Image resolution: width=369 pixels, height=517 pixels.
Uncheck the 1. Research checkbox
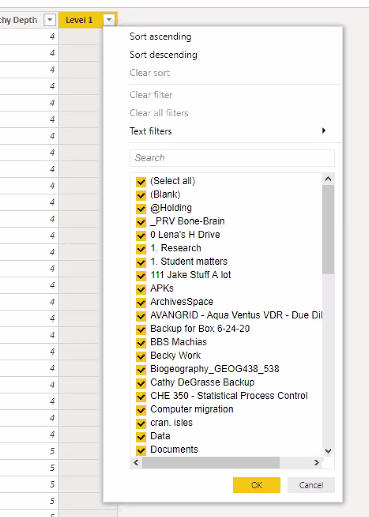141,249
